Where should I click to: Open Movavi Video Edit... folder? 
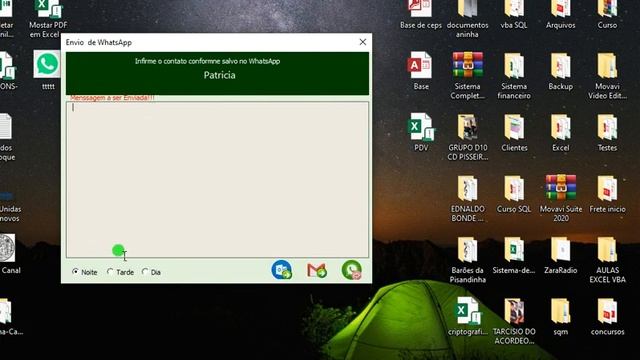click(607, 76)
